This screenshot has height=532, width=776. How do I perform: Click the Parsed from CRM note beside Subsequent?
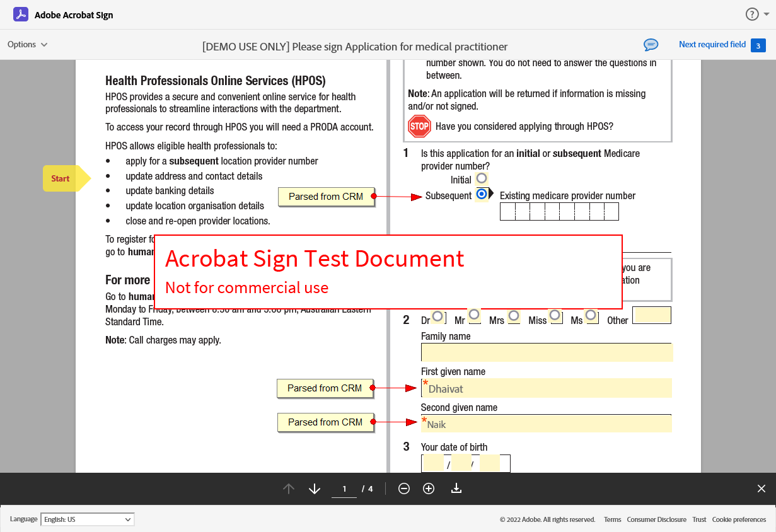326,197
